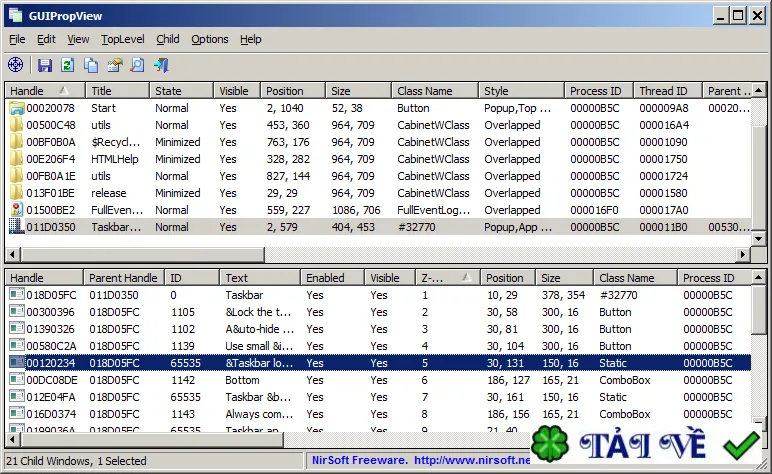772x474 pixels.
Task: Click the Find magnifier toolbar icon
Action: [x=137, y=65]
